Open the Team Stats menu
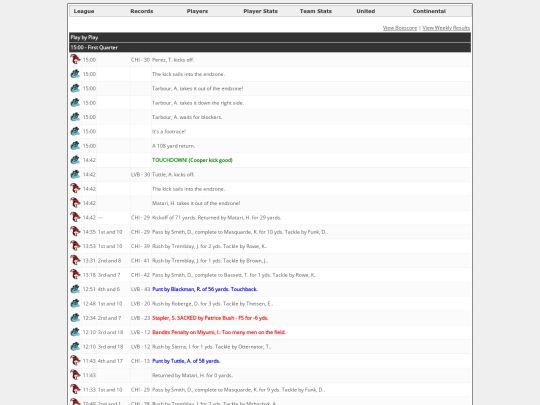This screenshot has height=405, width=540. pos(316,11)
